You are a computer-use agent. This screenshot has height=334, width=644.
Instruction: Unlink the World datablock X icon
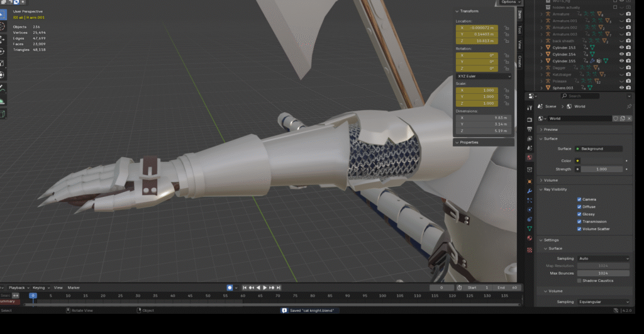point(629,118)
